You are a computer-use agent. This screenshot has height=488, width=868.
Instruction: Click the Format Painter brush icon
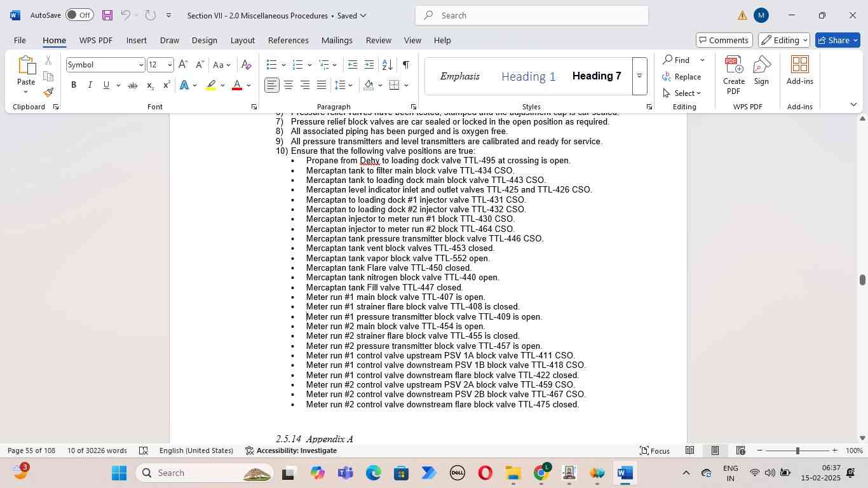[x=48, y=92]
